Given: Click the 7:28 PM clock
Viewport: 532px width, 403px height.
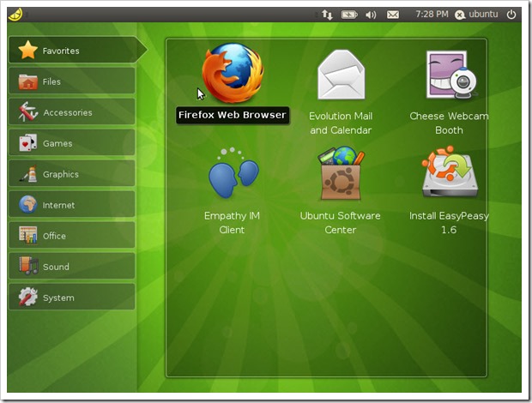Looking at the screenshot, I should pos(432,15).
